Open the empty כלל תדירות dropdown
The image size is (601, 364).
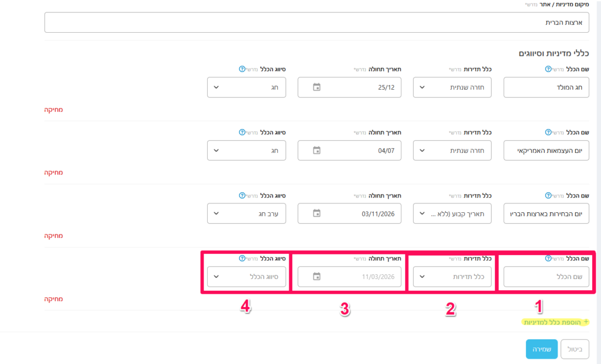coord(452,277)
